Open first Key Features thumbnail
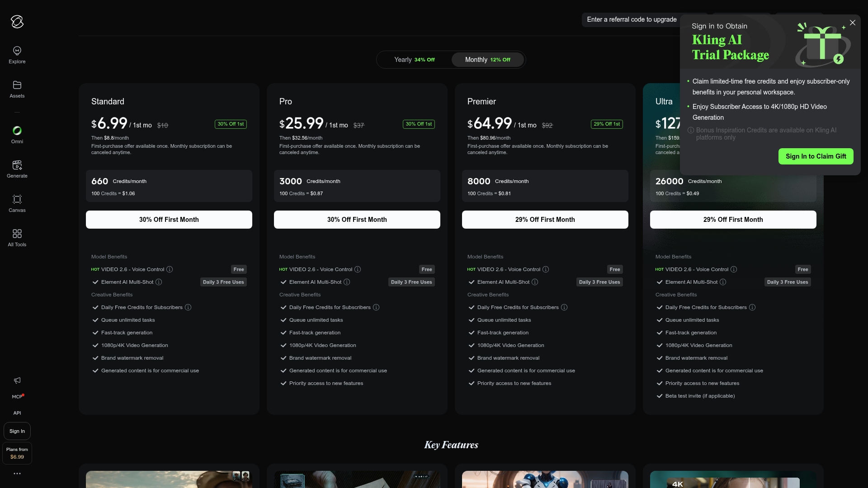868x488 pixels. click(169, 479)
